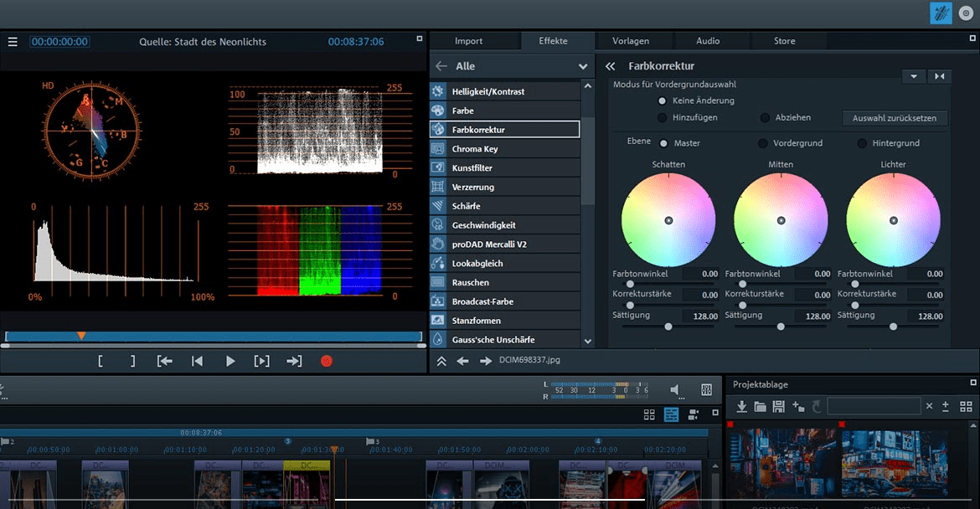
Task: Click the import file icon in Projektablage
Action: pyautogui.click(x=741, y=406)
